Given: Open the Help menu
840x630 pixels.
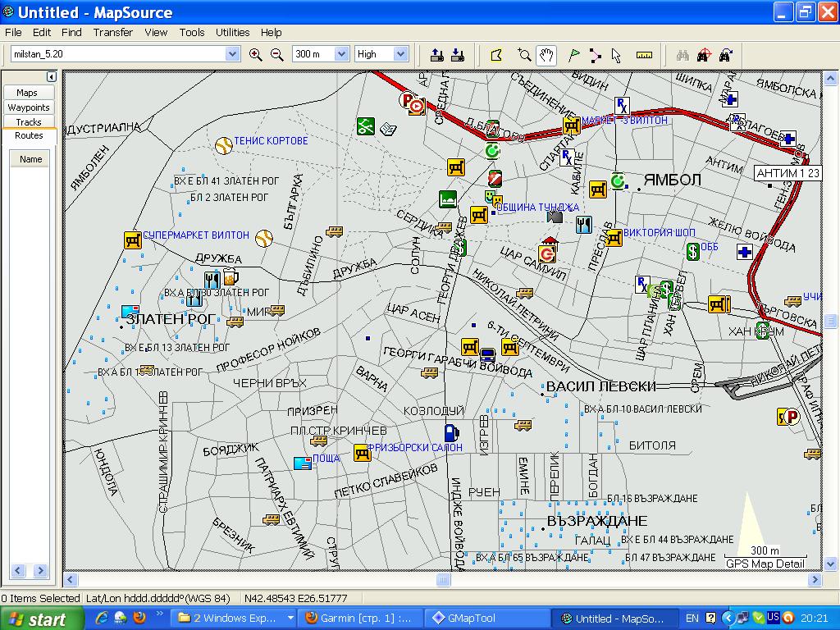Looking at the screenshot, I should pyautogui.click(x=271, y=32).
